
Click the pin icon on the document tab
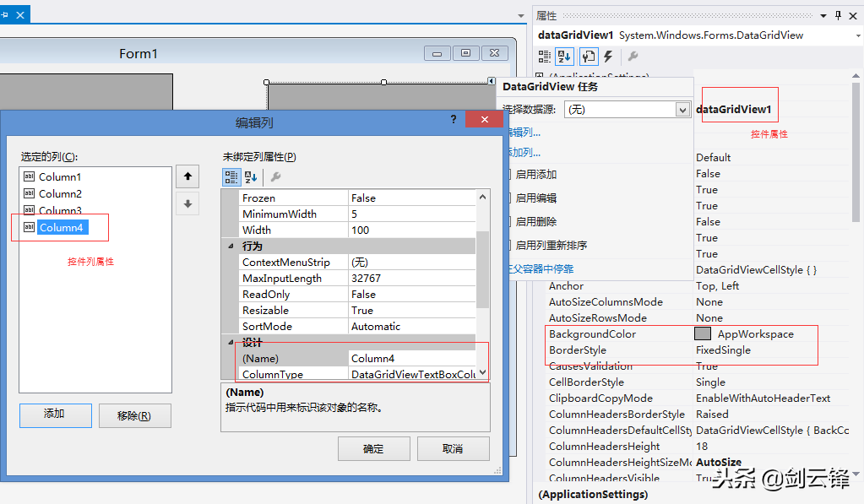pos(5,15)
